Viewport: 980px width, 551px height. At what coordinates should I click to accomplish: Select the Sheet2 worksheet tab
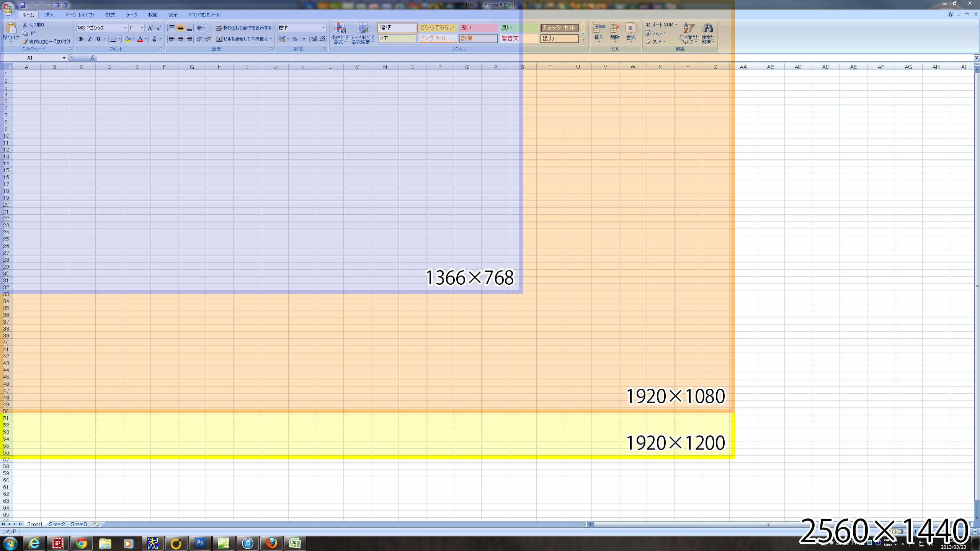pos(57,524)
